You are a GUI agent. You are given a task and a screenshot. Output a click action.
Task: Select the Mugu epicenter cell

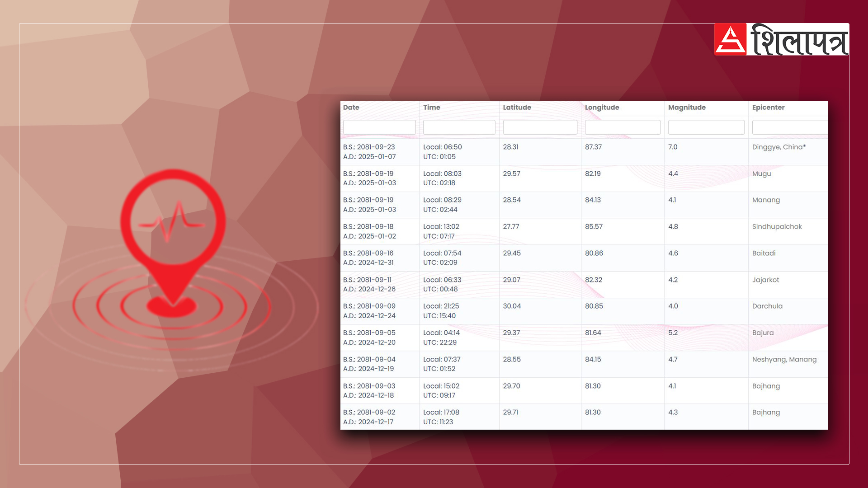pyautogui.click(x=762, y=174)
